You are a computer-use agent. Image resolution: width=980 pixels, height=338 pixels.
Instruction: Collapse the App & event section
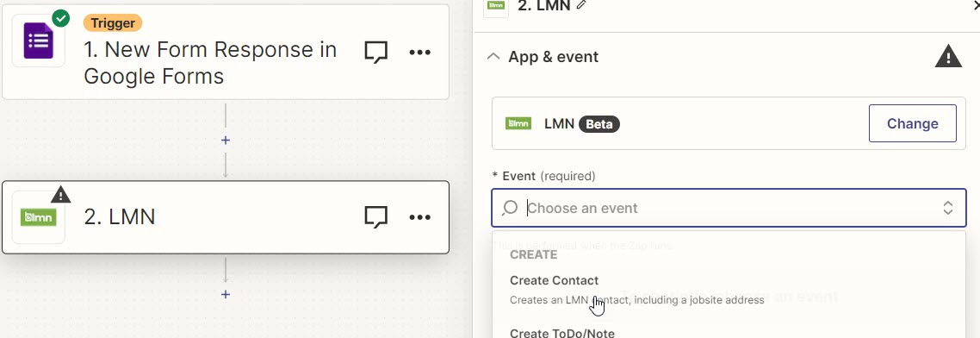click(x=493, y=57)
